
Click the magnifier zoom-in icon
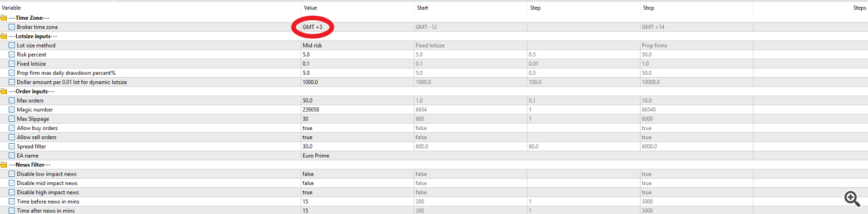pyautogui.click(x=852, y=199)
